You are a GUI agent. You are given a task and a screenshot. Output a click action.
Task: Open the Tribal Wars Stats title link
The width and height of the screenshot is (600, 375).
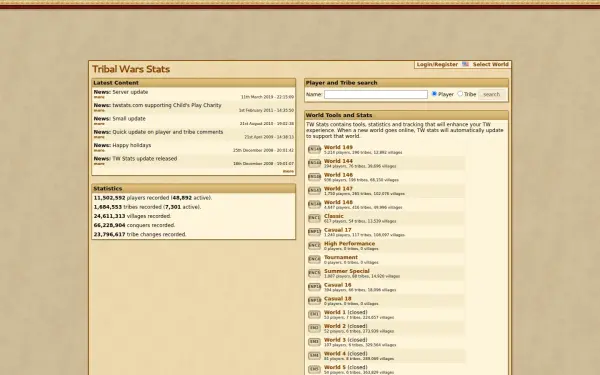pyautogui.click(x=131, y=69)
